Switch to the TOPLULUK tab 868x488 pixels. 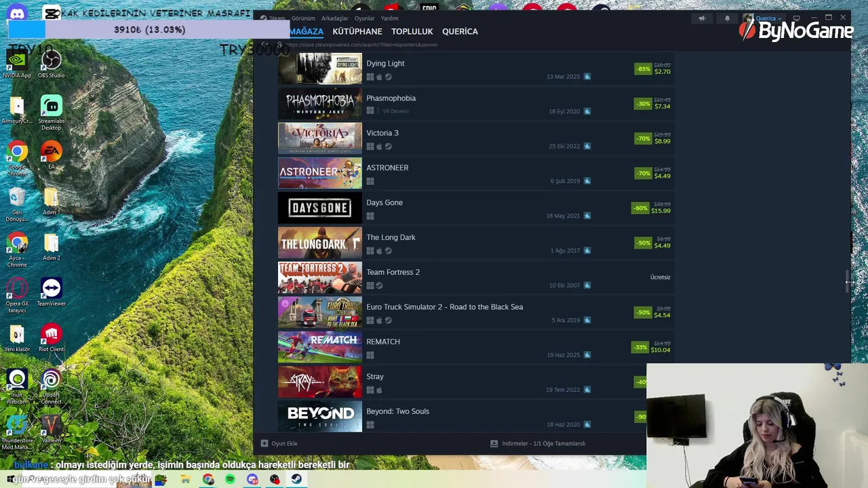412,31
